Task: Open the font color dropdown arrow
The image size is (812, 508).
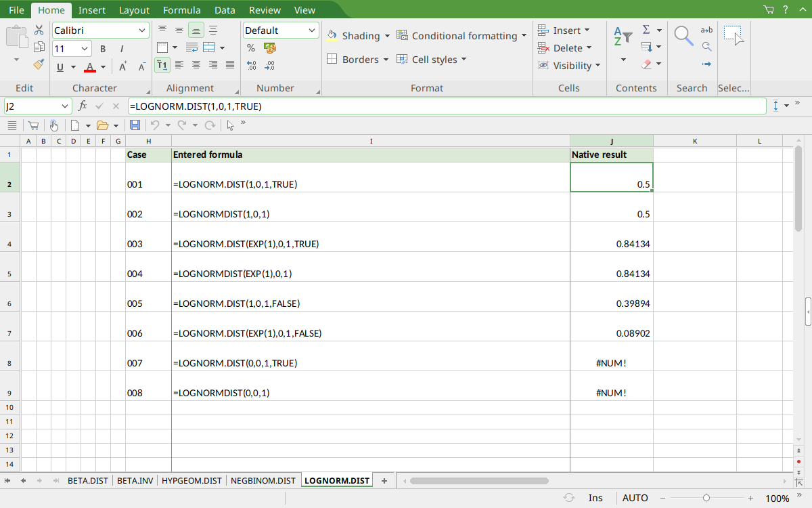Action: 103,67
